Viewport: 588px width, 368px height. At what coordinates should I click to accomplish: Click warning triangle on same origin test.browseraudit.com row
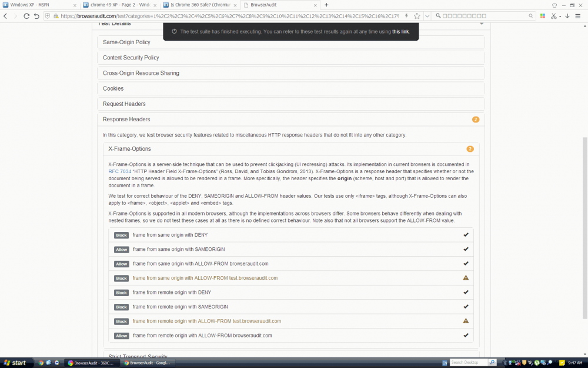[466, 278]
